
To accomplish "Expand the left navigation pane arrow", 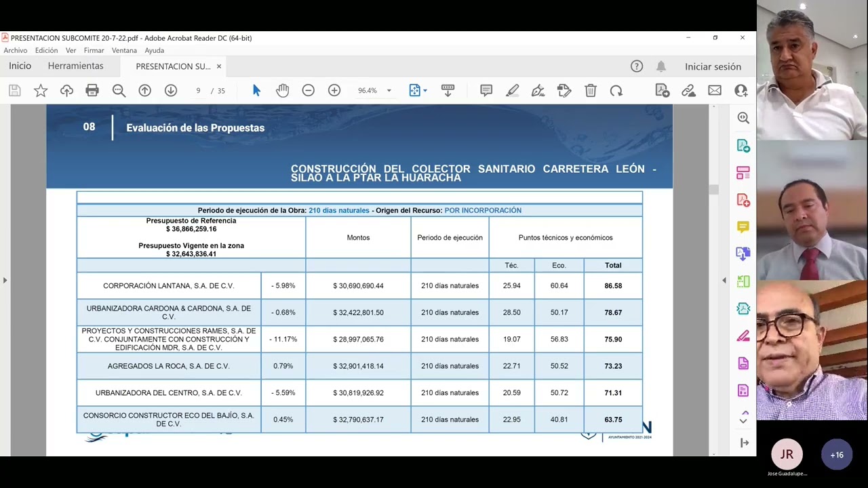I will [x=5, y=280].
